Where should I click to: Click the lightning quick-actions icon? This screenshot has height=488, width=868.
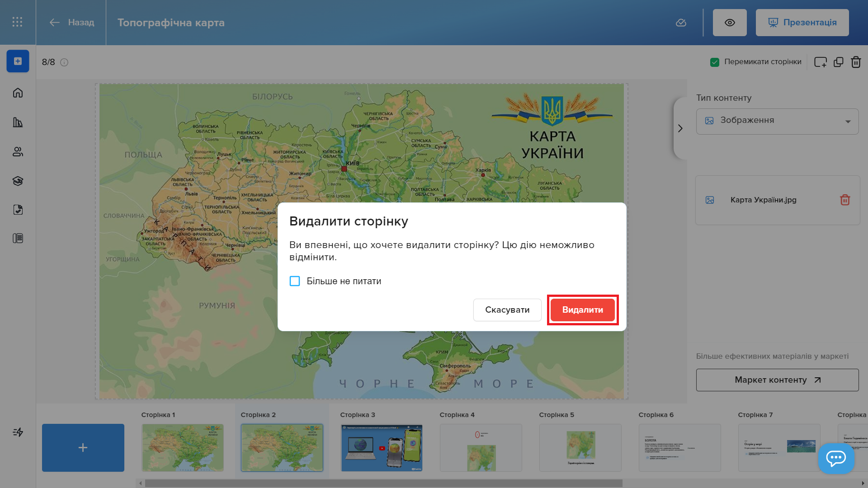pyautogui.click(x=18, y=432)
